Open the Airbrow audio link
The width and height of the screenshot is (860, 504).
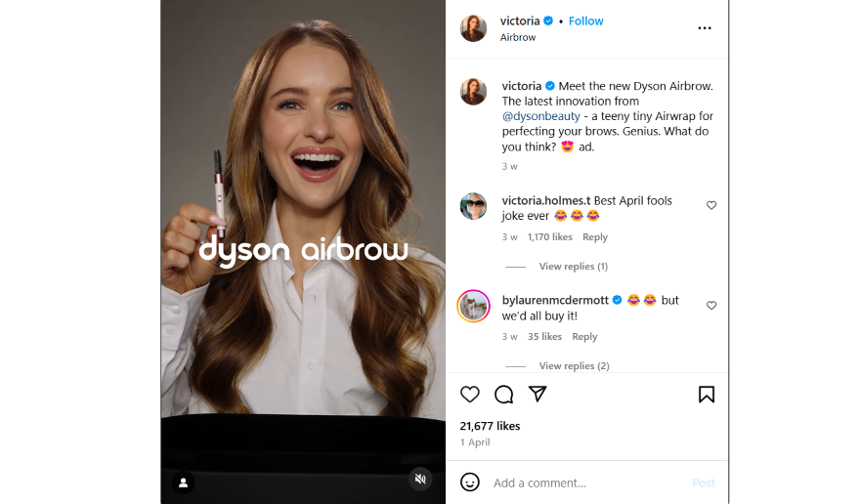point(518,37)
